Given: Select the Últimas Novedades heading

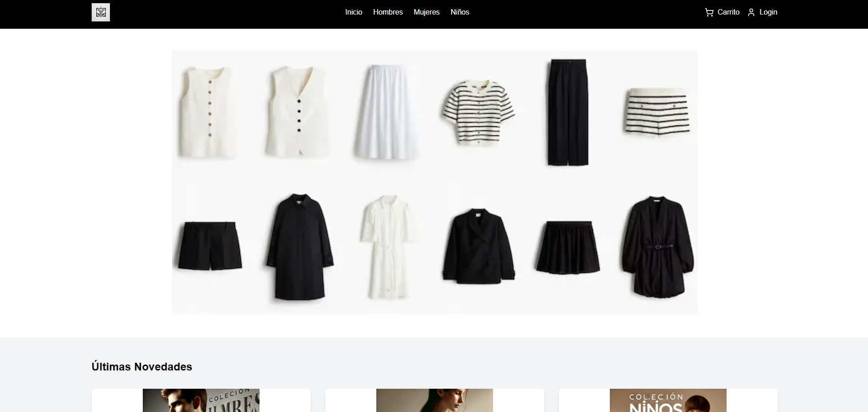Looking at the screenshot, I should pos(142,366).
